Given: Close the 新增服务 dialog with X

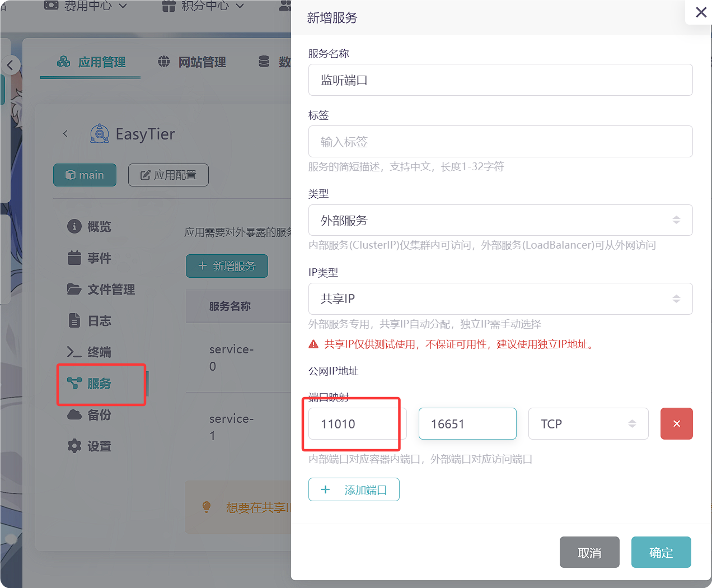Looking at the screenshot, I should [x=700, y=12].
